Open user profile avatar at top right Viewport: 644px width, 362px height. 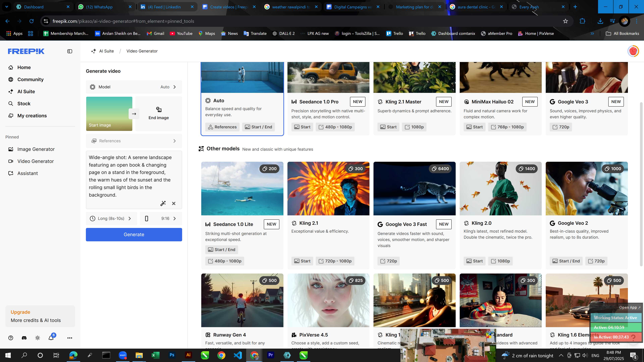click(x=633, y=51)
